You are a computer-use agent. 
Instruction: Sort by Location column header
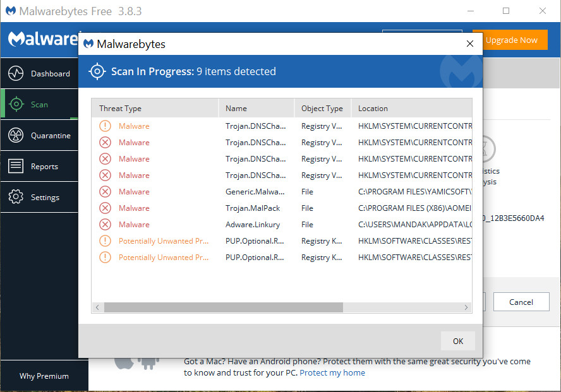[411, 109]
